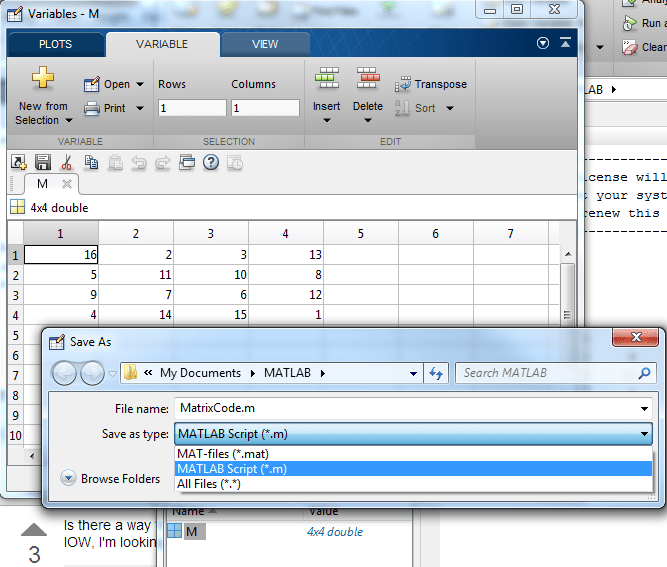The image size is (667, 567).
Task: Choose All Files (*.*) type
Action: [413, 484]
